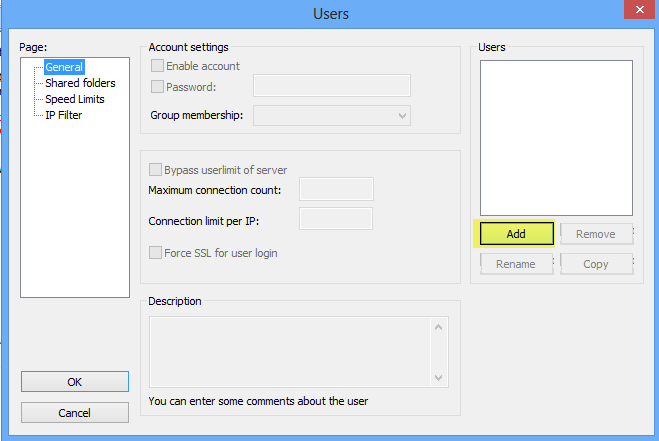Open the Shared folders page

[x=80, y=83]
